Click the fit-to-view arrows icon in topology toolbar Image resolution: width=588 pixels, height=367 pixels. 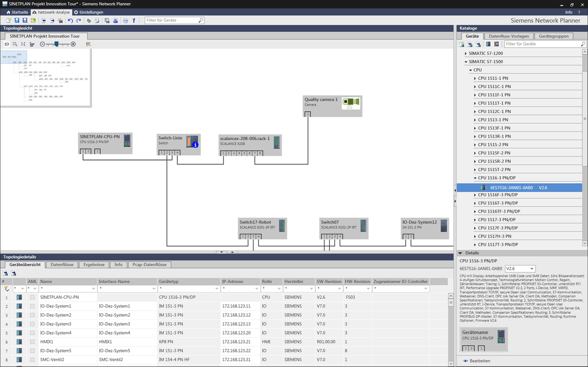coord(23,44)
